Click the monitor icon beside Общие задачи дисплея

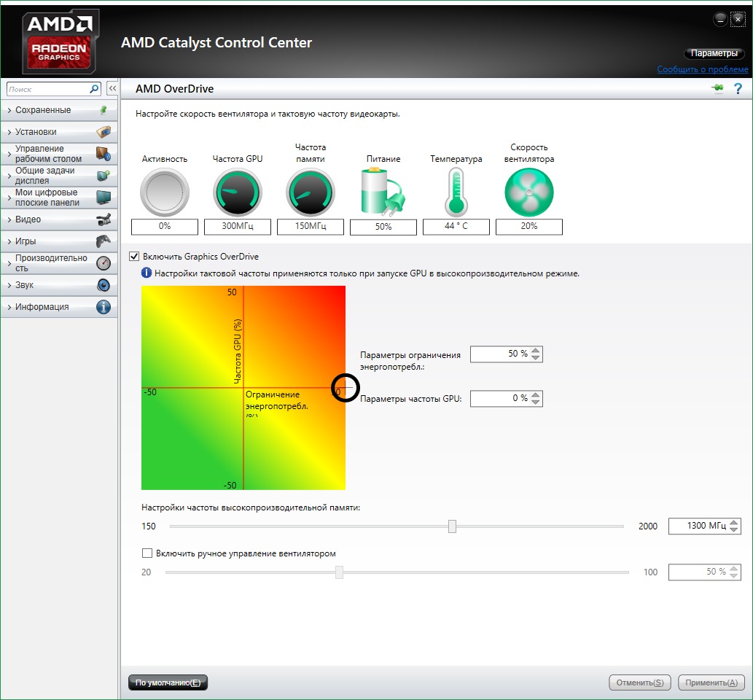point(104,175)
